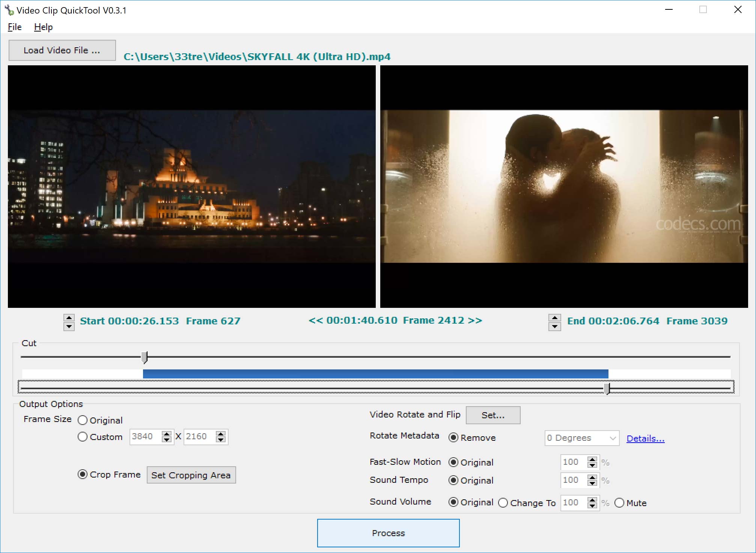Select Sound Volume Original radio button
Viewport: 756px width, 553px height.
(453, 502)
